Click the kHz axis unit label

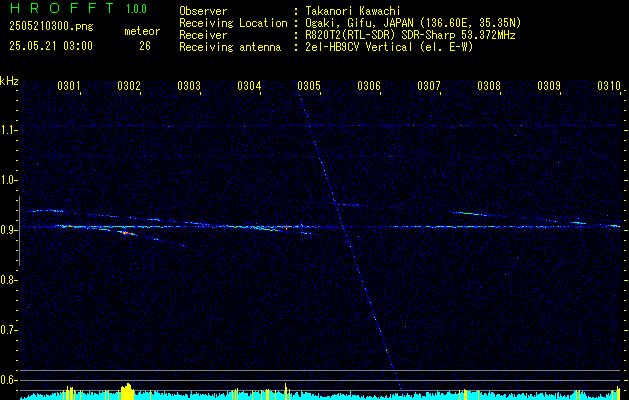coord(9,81)
